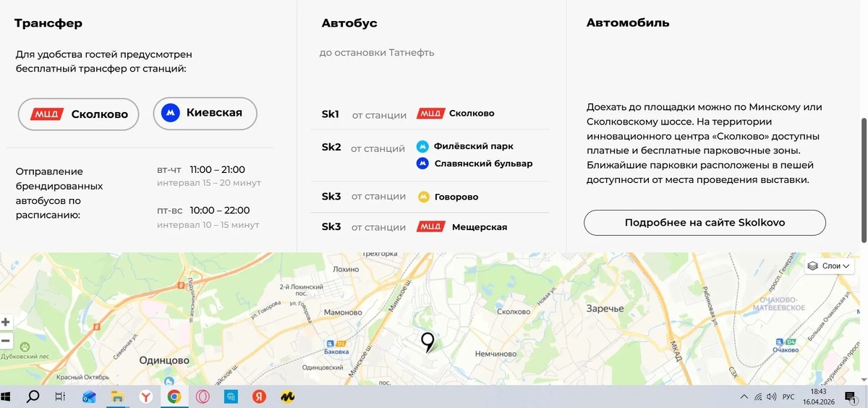Click the Говорово station name

[x=458, y=197]
